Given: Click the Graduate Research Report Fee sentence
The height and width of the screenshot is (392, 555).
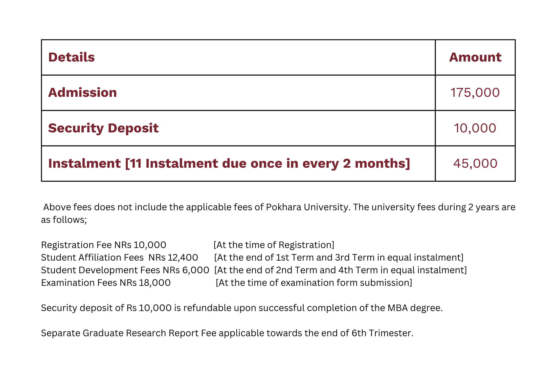Looking at the screenshot, I should pyautogui.click(x=227, y=333).
